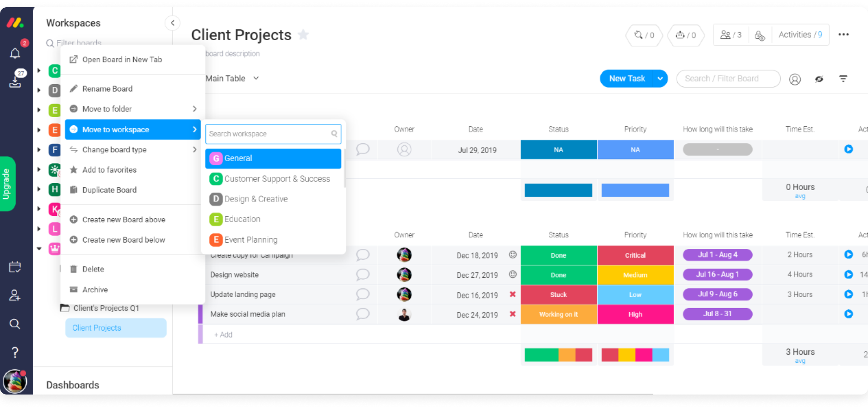Open the conversation bubble for Design website
868x409 pixels.
[x=363, y=275]
